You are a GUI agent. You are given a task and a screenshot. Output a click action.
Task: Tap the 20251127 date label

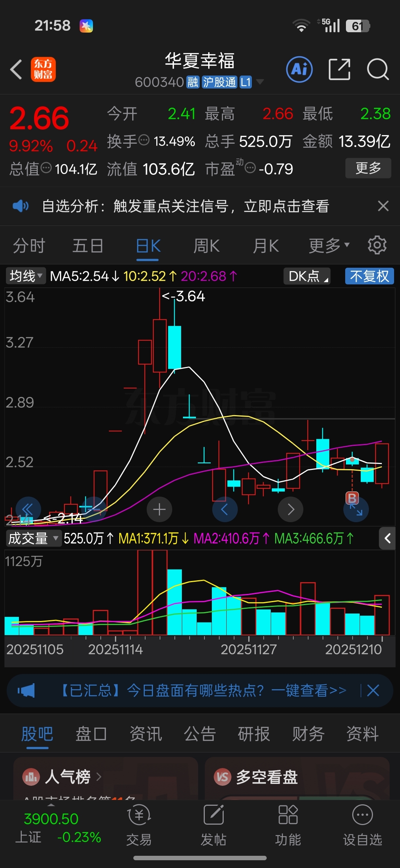pos(249,649)
